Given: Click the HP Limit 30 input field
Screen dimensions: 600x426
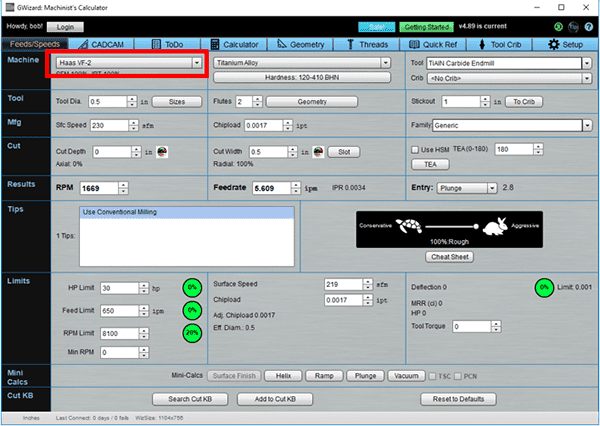Looking at the screenshot, I should (119, 288).
